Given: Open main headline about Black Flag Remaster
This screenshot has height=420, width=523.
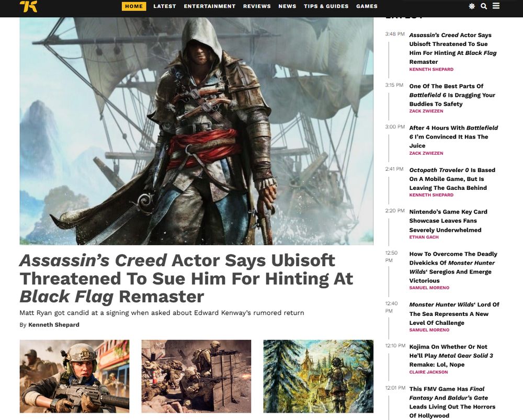Looking at the screenshot, I should coord(186,279).
